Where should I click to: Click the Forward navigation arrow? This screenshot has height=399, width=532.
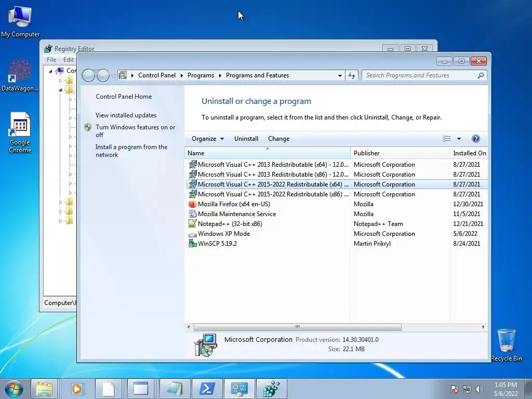click(103, 75)
